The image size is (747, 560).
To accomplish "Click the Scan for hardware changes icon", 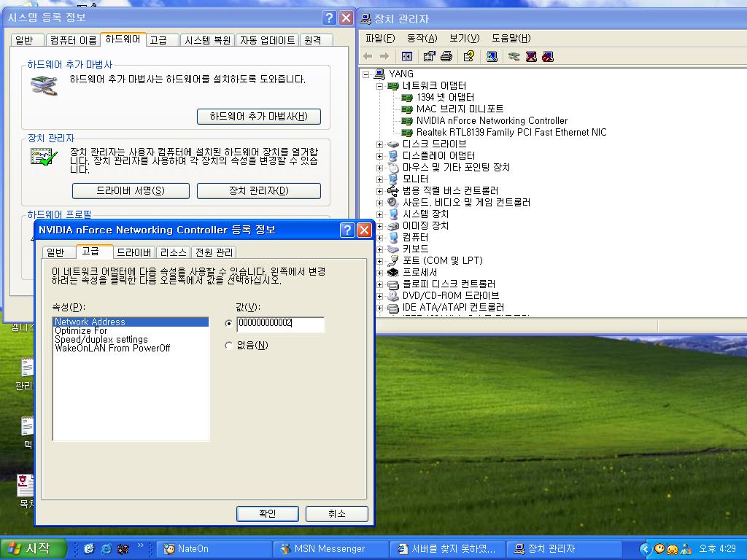I will (x=492, y=56).
